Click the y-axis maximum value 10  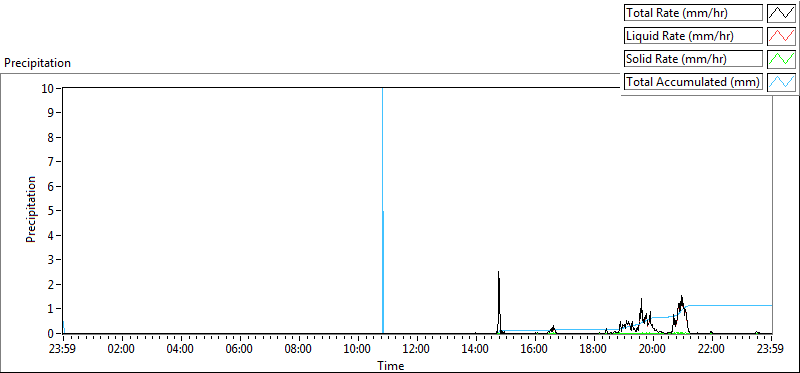pos(48,88)
